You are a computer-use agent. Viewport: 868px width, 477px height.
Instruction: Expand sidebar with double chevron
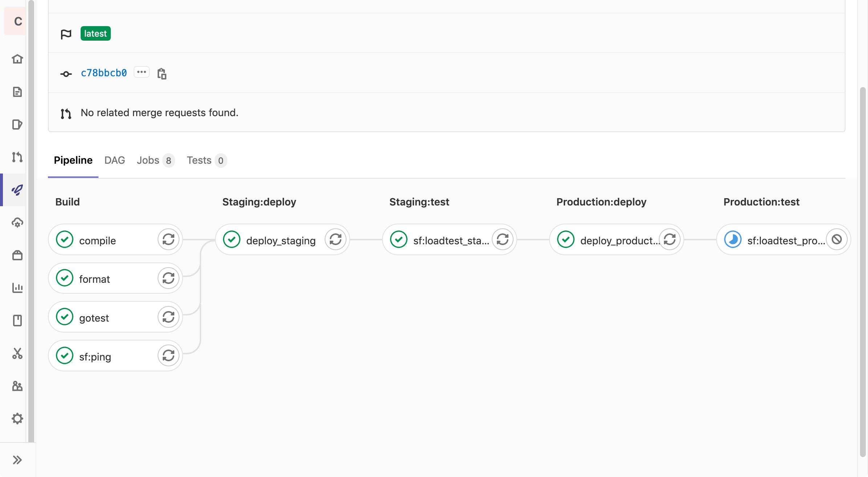(x=17, y=460)
